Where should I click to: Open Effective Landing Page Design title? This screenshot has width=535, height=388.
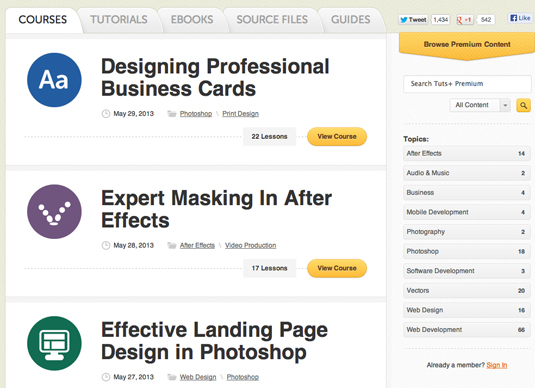(x=214, y=341)
